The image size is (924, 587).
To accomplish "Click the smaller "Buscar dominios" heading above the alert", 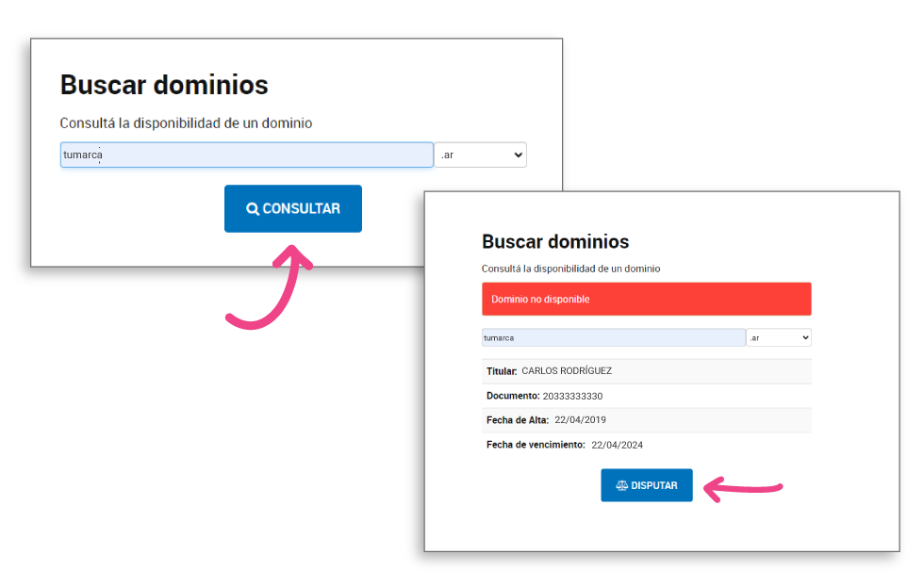I will [x=555, y=242].
